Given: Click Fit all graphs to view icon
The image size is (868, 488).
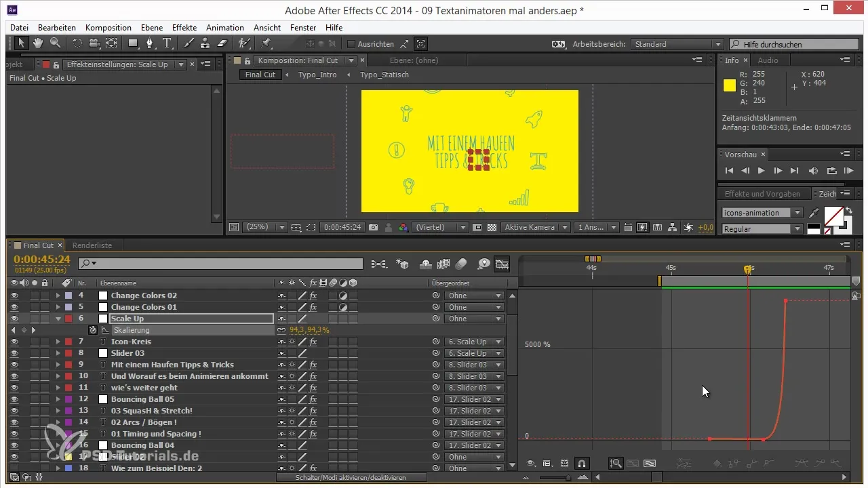Looking at the screenshot, I should click(649, 464).
